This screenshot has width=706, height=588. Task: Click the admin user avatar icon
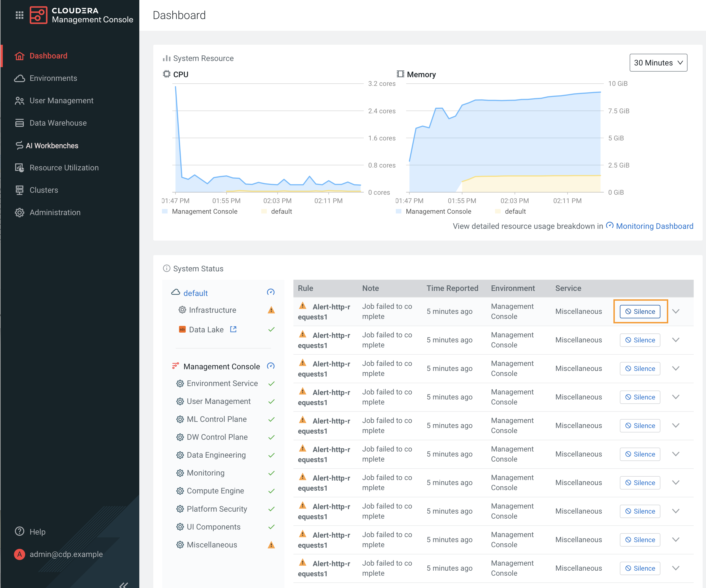pos(20,554)
